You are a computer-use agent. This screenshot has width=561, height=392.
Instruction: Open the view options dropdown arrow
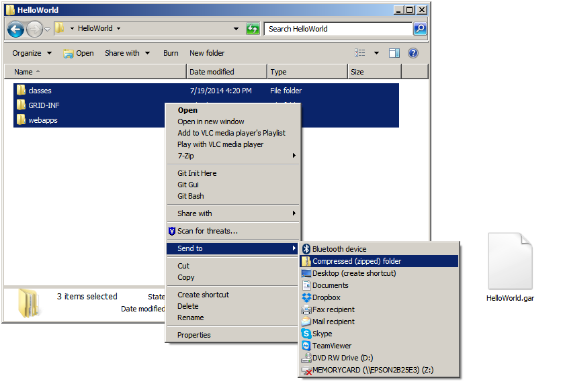coord(376,53)
